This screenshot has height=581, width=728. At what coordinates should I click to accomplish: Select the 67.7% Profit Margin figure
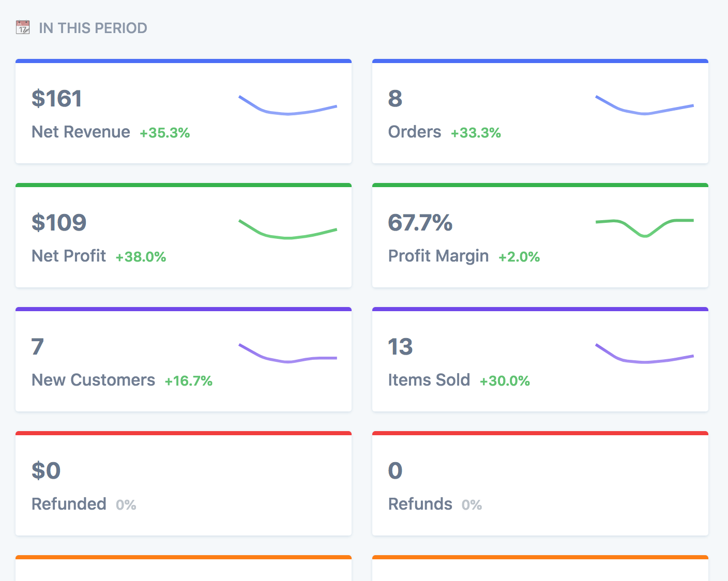[420, 223]
